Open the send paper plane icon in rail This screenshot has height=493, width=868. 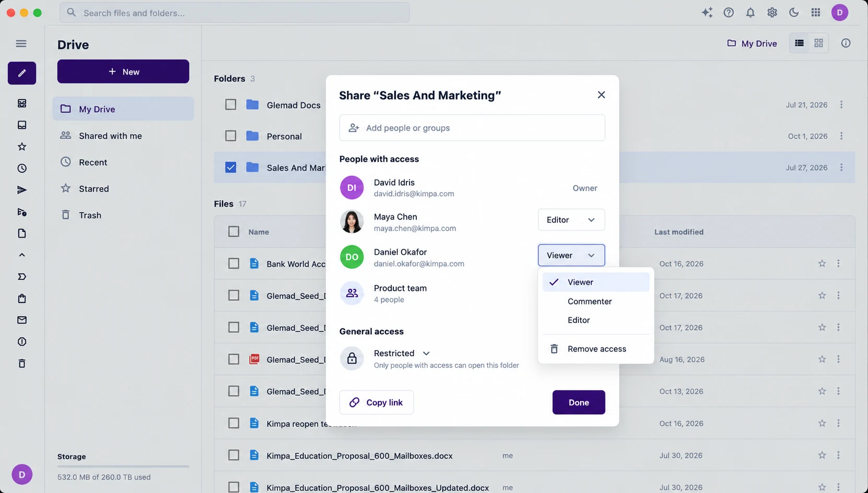tap(22, 190)
